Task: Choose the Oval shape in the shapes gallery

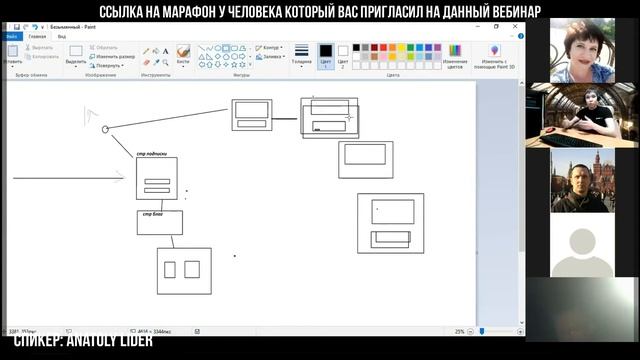Action: pos(218,49)
